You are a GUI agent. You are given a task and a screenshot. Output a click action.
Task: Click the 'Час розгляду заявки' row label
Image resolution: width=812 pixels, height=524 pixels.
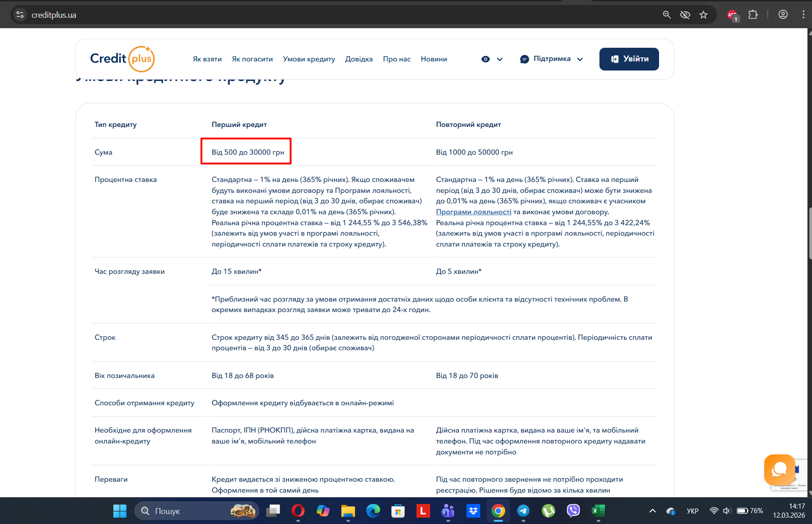[130, 272]
